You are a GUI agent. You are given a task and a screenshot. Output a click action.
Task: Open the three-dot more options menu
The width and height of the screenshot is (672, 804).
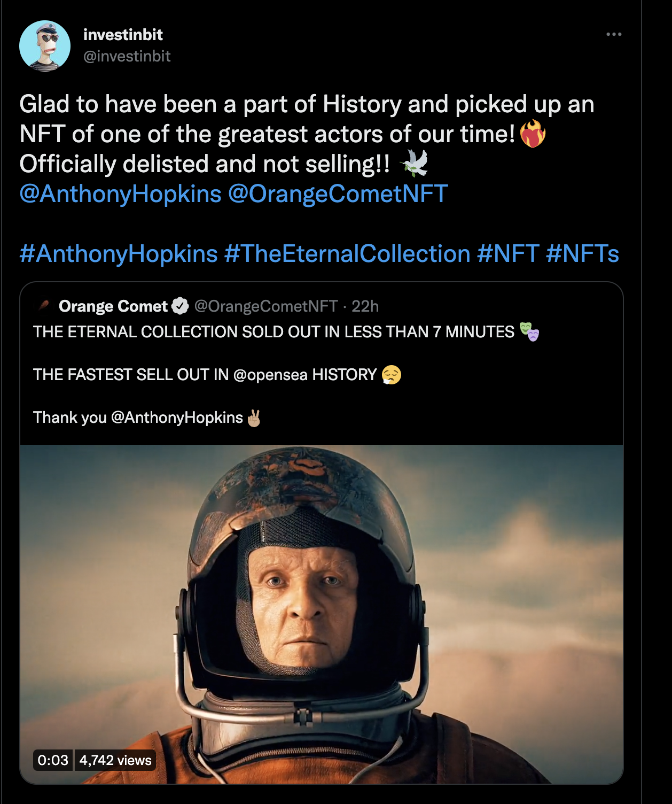614,34
